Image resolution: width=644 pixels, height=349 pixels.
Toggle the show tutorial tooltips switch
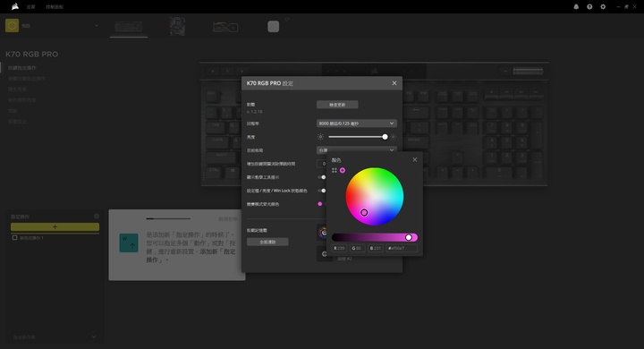tap(322, 177)
